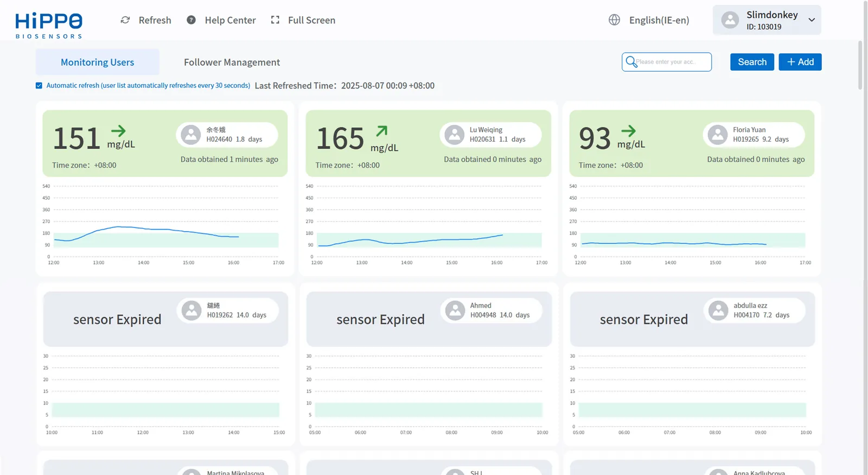The height and width of the screenshot is (475, 868).
Task: Click Ahmed's "sensor Expired" status text
Action: point(380,319)
